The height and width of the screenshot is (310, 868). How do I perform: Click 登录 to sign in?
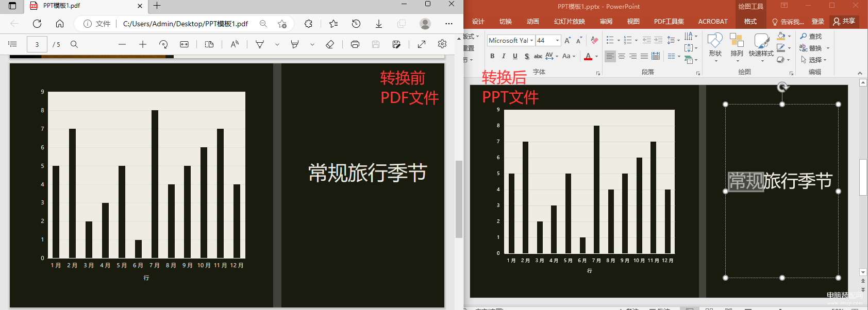pos(817,22)
